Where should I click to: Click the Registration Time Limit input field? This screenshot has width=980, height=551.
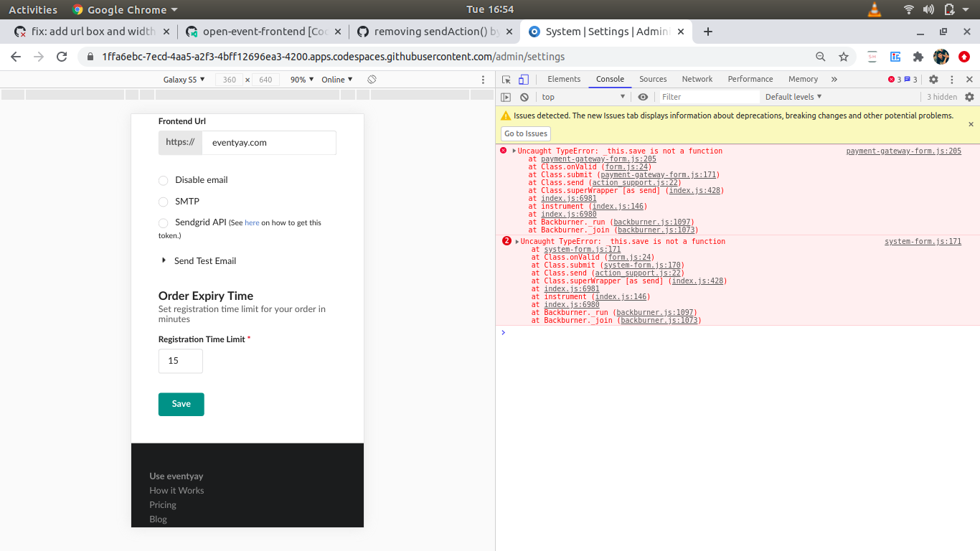180,361
